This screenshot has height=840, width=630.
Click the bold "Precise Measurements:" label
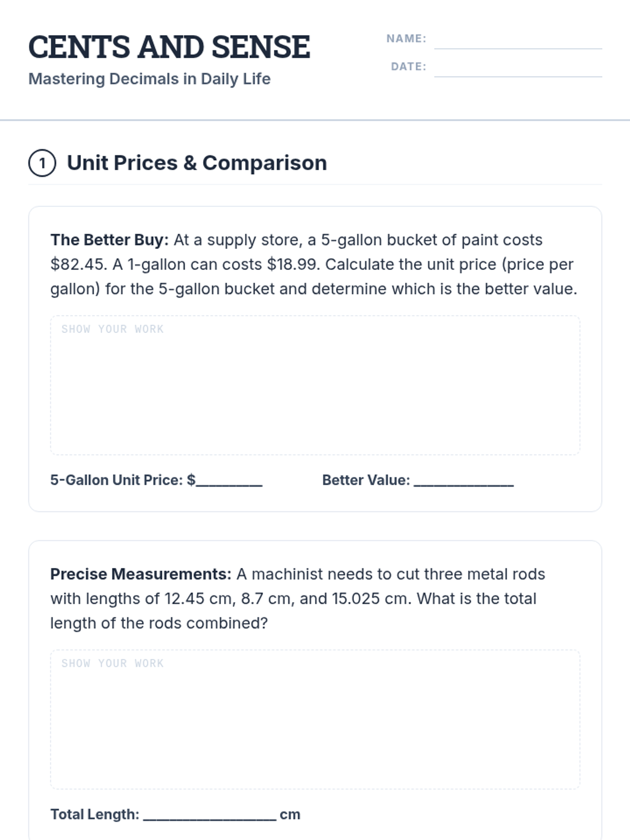(x=140, y=574)
